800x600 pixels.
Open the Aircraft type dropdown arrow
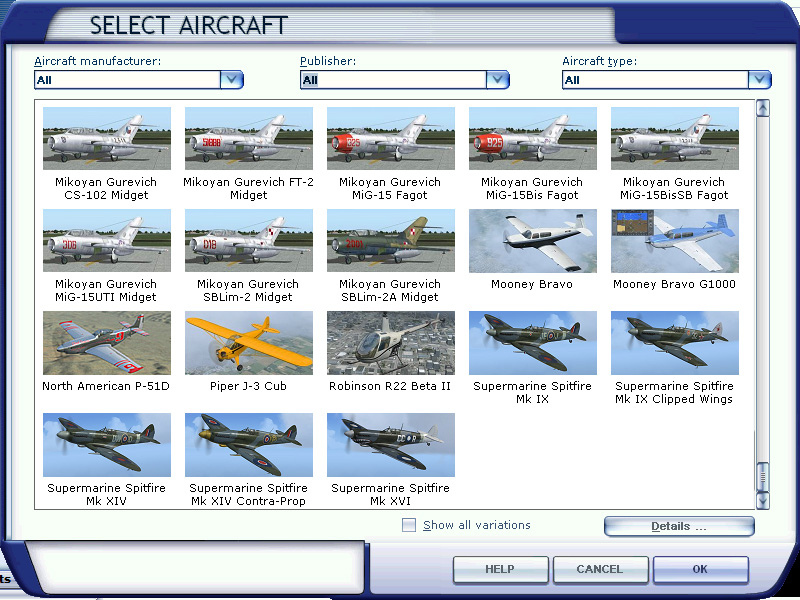tap(760, 80)
